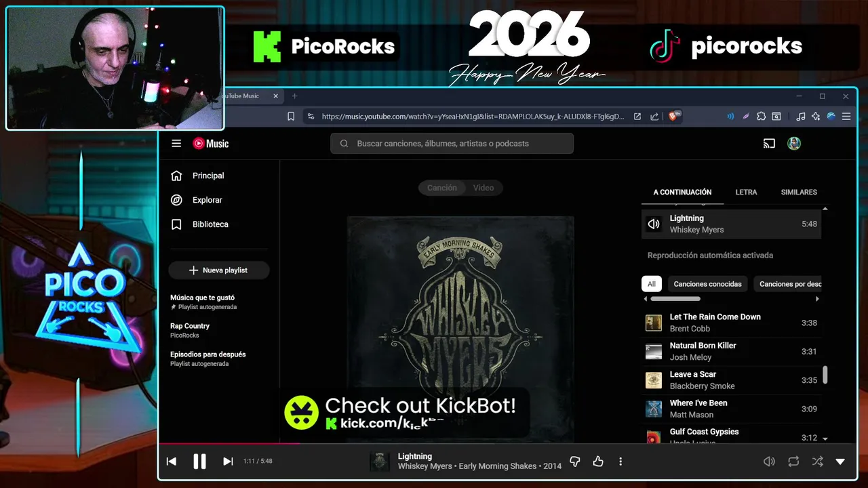This screenshot has width=868, height=488.
Task: Play 'Where I've Been' by Matt Mason
Action: (x=731, y=409)
